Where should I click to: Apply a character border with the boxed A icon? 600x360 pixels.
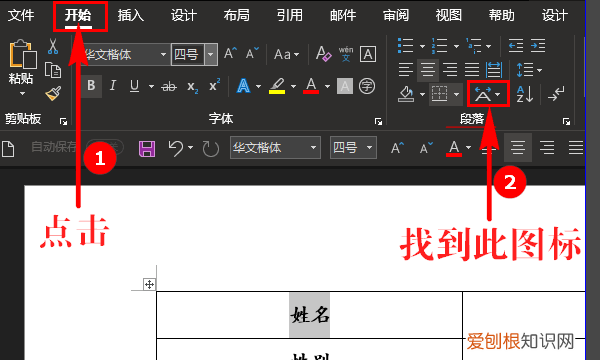point(368,54)
